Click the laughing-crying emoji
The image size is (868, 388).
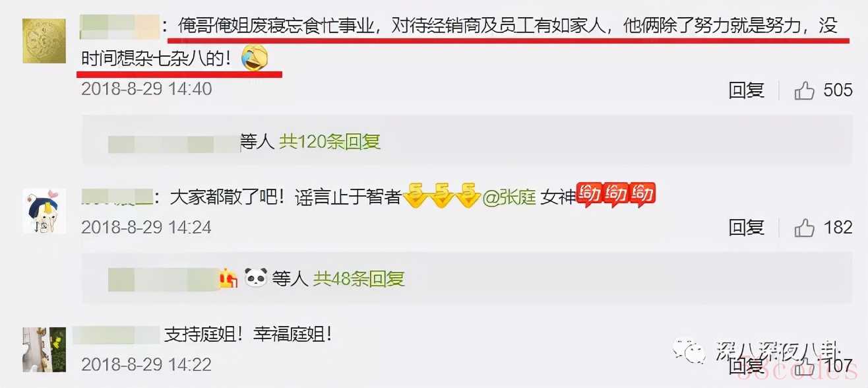[255, 58]
